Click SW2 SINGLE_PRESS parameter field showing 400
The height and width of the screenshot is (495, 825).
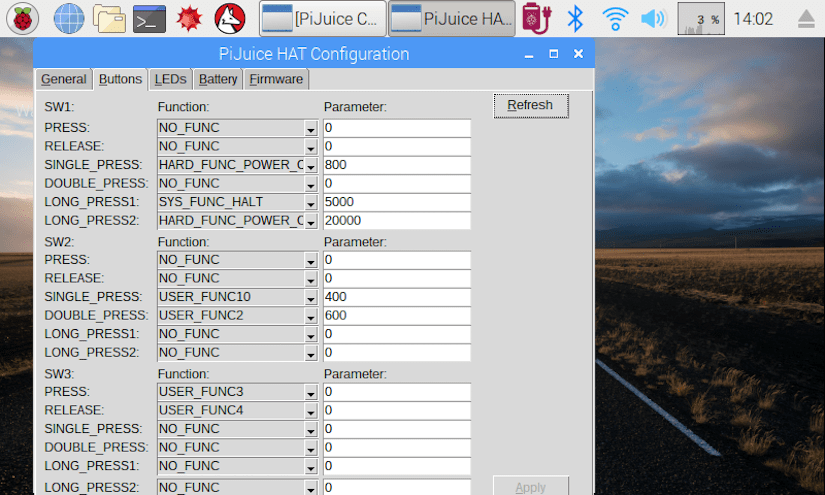tap(397, 297)
